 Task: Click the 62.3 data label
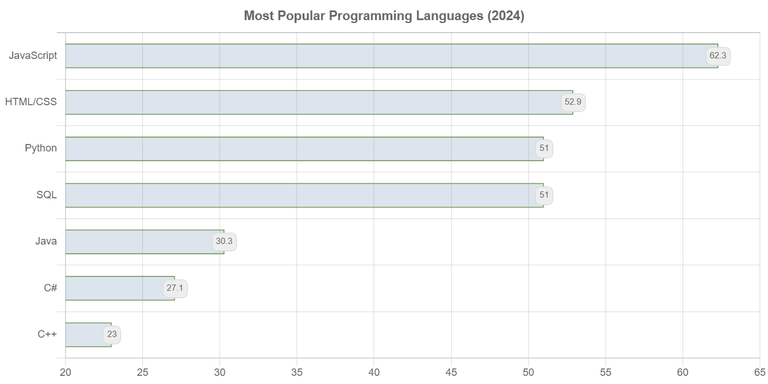pos(718,56)
